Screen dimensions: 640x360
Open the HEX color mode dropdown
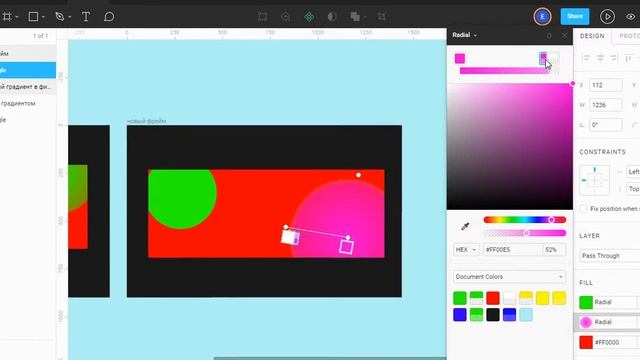466,249
